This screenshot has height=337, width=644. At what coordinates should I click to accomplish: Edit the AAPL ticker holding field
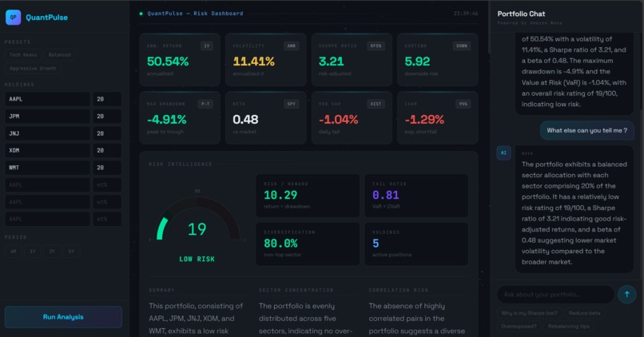pos(48,99)
